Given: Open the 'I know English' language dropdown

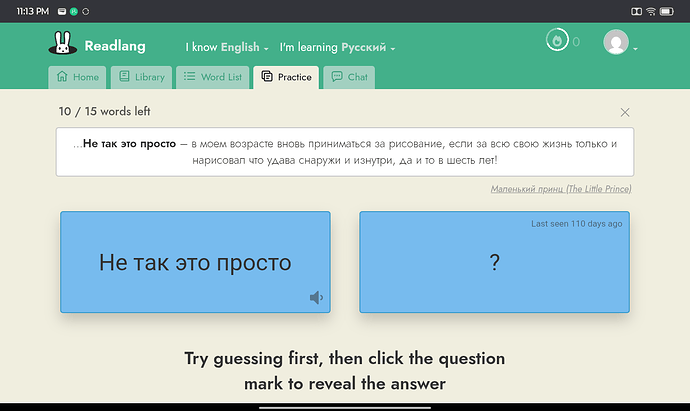Looking at the screenshot, I should (227, 47).
